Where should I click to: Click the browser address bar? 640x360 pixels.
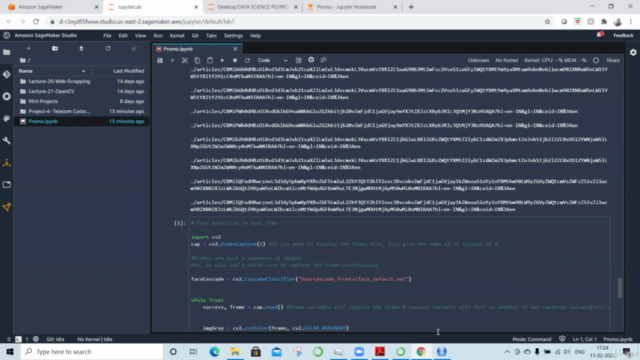(x=294, y=22)
